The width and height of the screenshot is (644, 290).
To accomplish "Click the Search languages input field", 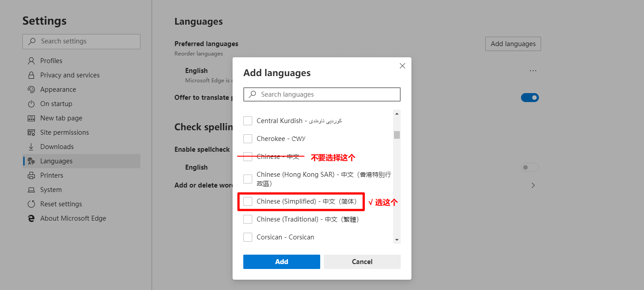I will (x=322, y=94).
